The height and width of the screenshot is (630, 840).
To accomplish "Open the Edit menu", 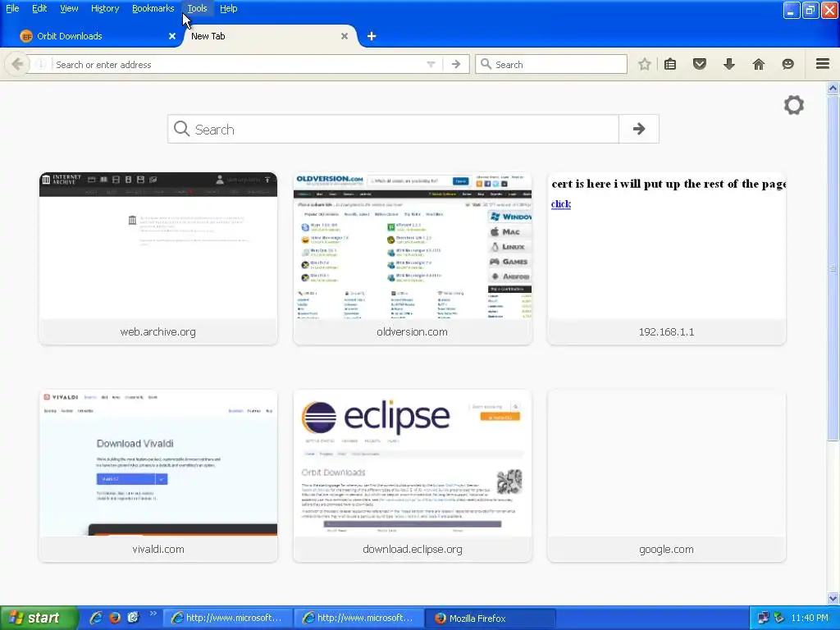I will tap(39, 8).
